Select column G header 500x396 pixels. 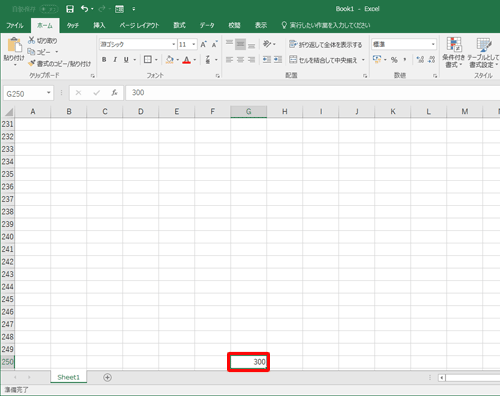tap(248, 112)
